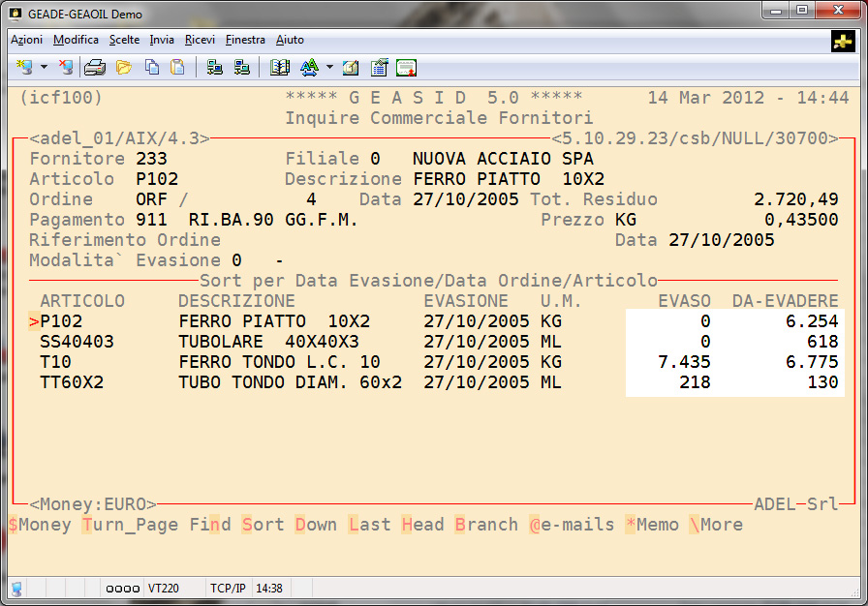Click the disconnect session icon
Viewport: 868px width, 606px height.
click(65, 68)
